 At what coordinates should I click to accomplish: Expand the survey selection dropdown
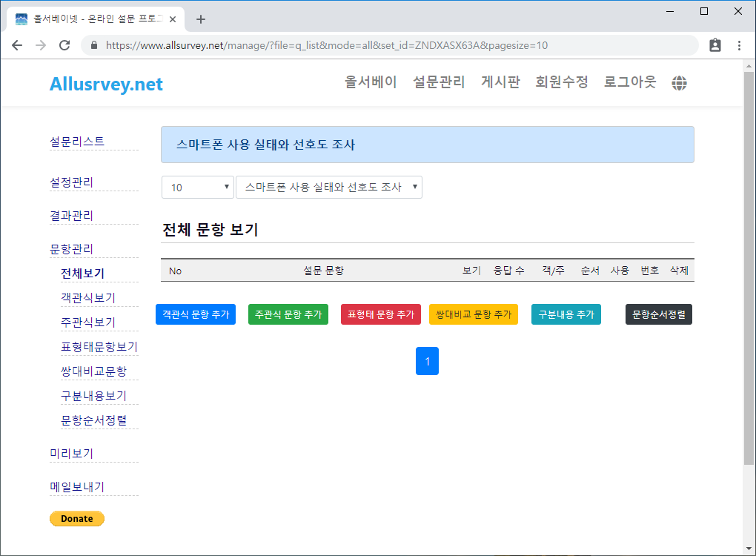click(328, 188)
